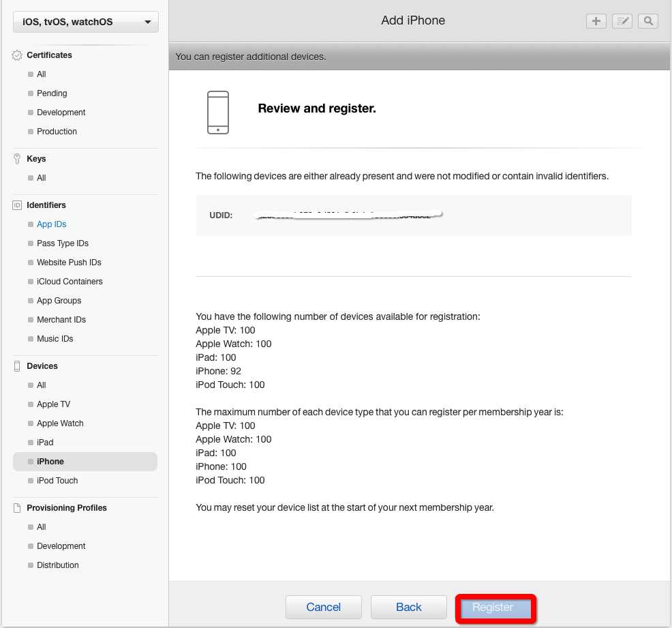Click the magnifier search icon

pos(648,21)
